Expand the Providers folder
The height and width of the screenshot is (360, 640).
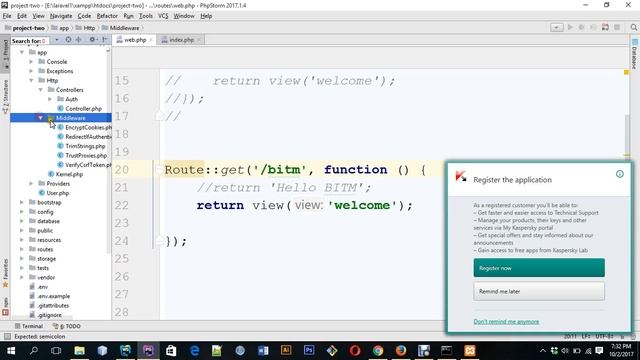31,184
